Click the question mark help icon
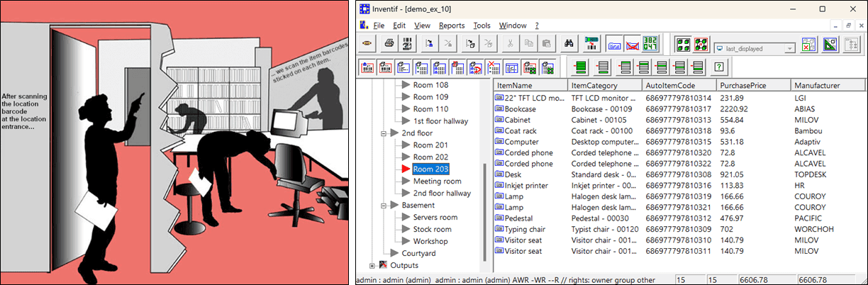868x285 pixels. (719, 67)
